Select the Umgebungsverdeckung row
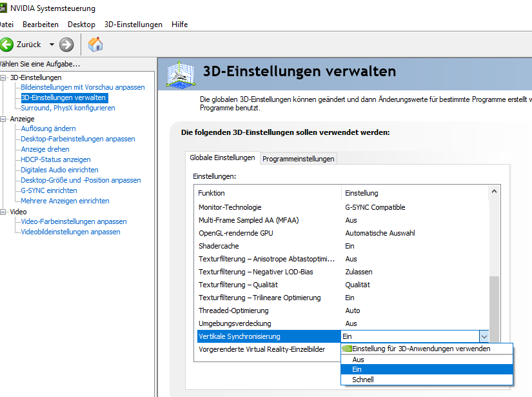The width and height of the screenshot is (532, 397). [342, 323]
